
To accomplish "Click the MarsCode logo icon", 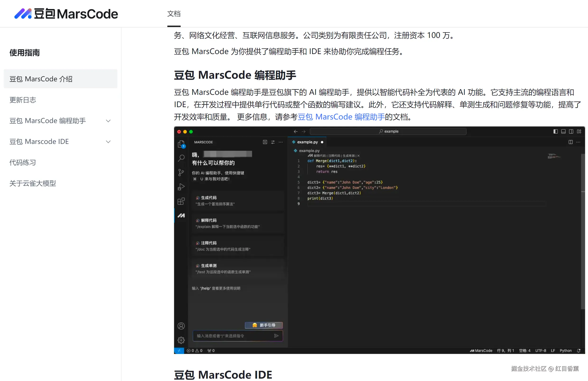I will [23, 14].
